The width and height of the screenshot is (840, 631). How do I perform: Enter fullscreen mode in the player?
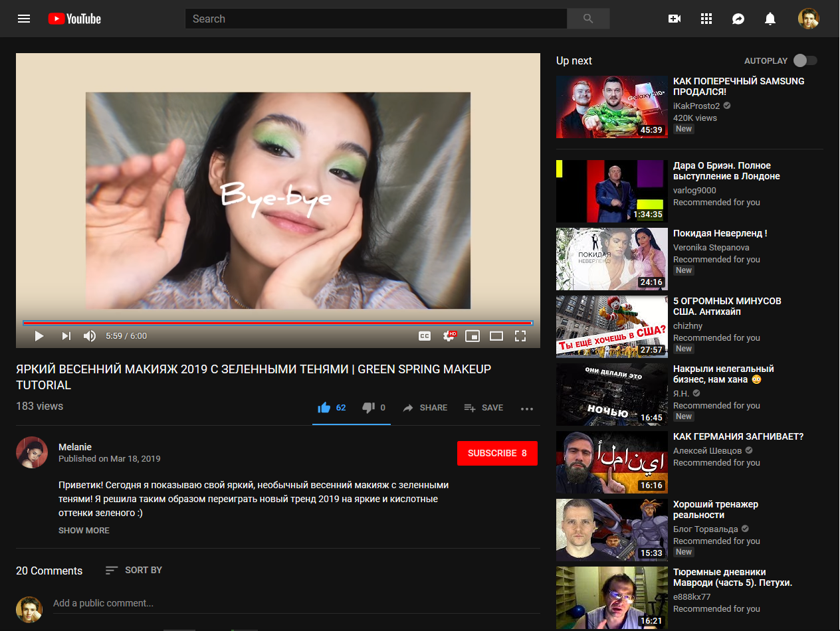520,336
